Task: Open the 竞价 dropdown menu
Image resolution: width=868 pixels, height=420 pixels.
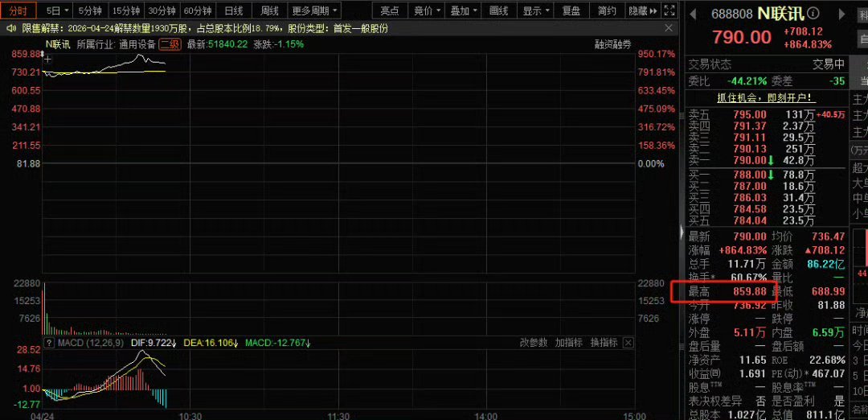Action: (x=428, y=10)
